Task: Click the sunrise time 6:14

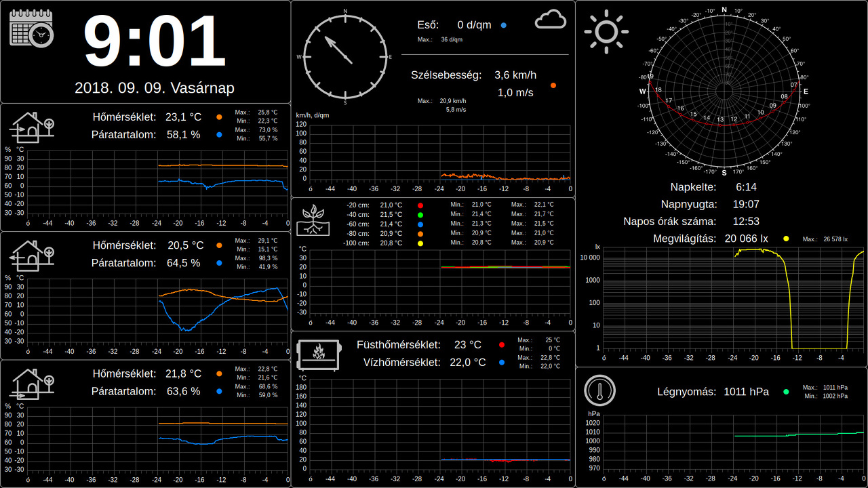Action: [746, 187]
